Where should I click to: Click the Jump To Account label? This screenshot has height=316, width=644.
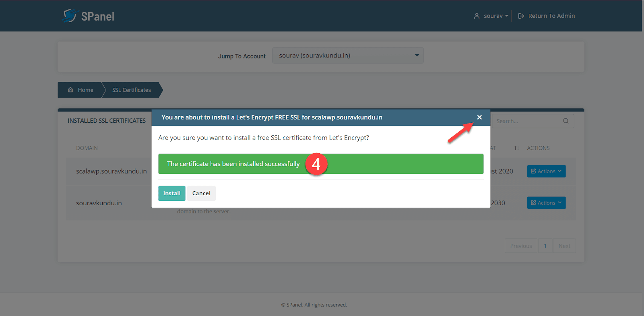[x=242, y=56]
